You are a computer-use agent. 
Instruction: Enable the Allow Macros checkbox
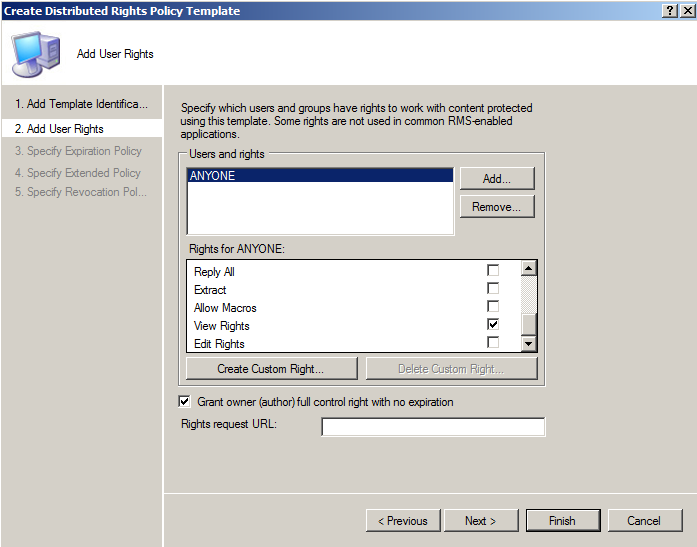493,307
